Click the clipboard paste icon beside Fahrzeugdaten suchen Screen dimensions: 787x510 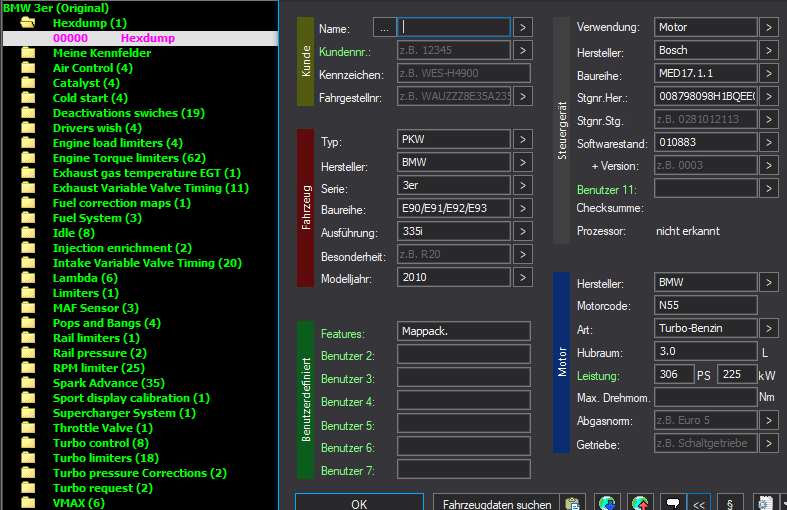tap(572, 503)
